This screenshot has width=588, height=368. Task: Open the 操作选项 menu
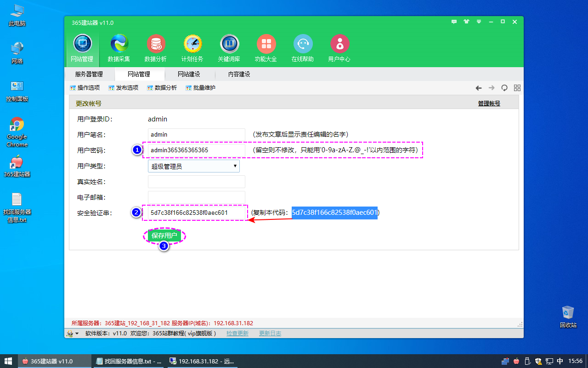click(x=85, y=88)
